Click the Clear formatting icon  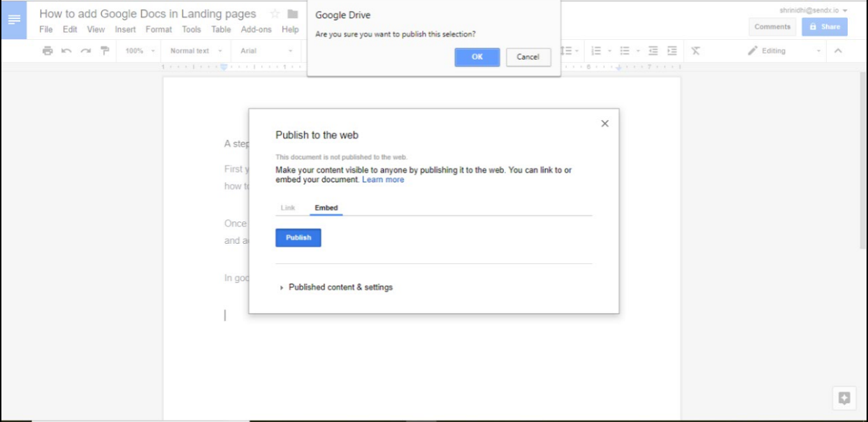click(695, 51)
